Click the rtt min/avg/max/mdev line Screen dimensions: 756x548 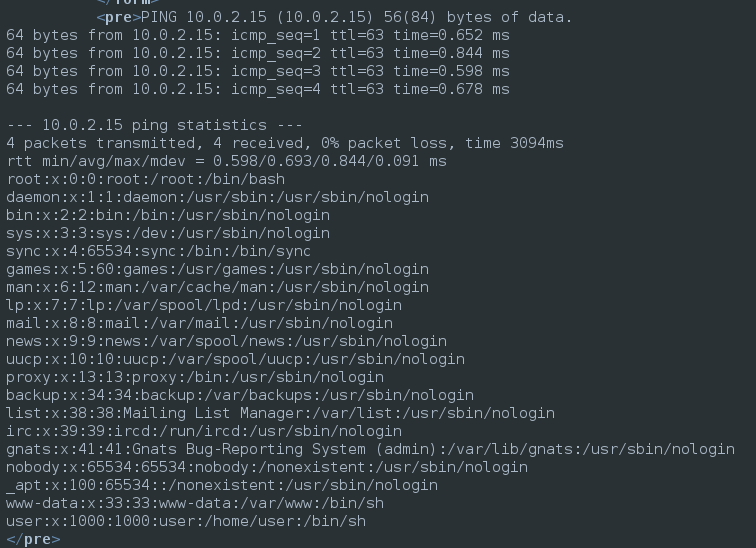226,161
